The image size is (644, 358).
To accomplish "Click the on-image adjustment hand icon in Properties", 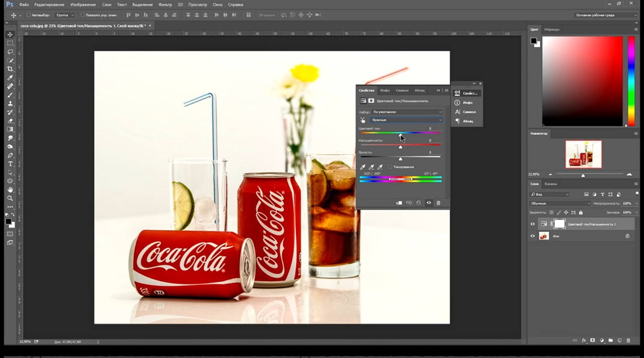I will 363,120.
